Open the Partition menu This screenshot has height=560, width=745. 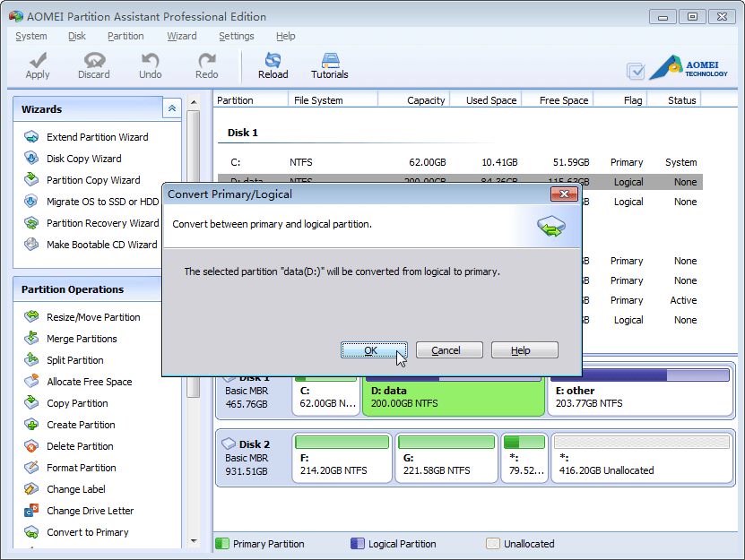[126, 36]
